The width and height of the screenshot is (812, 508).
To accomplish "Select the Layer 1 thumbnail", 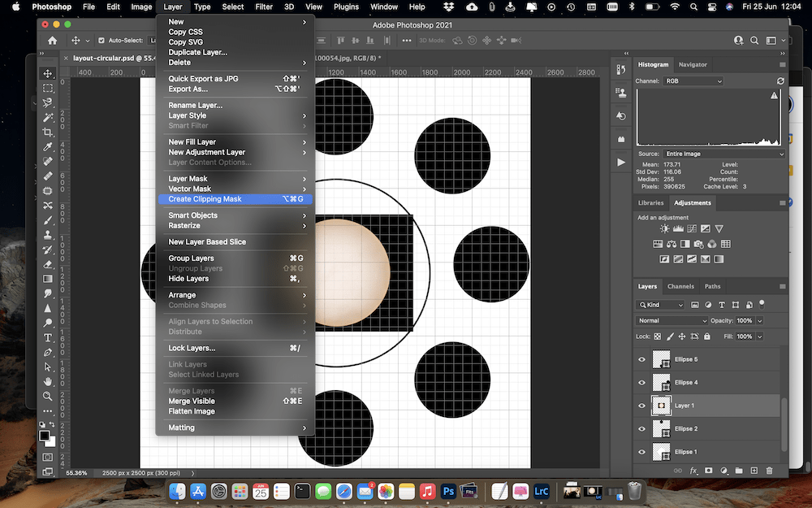I will pos(661,406).
